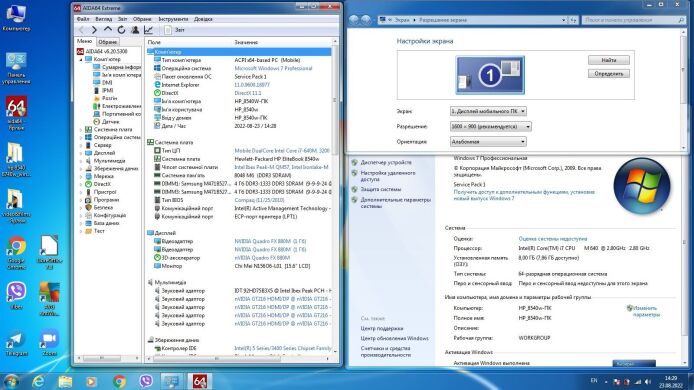This screenshot has height=390, width=694.
Task: Open AIDA64 Інструменти menu
Action: coord(173,19)
